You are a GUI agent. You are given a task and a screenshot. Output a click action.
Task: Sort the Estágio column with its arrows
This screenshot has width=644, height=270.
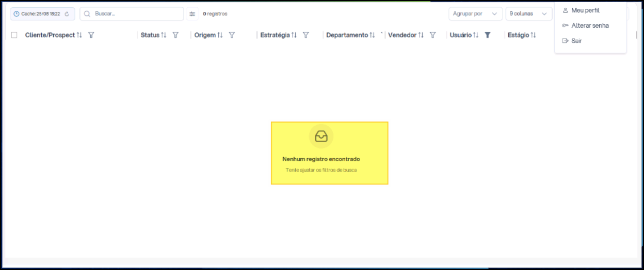pyautogui.click(x=534, y=35)
